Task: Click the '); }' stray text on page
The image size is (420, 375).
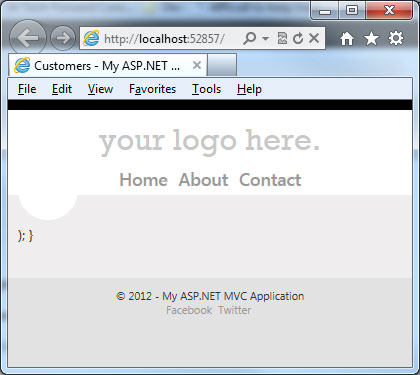Action: coord(26,236)
